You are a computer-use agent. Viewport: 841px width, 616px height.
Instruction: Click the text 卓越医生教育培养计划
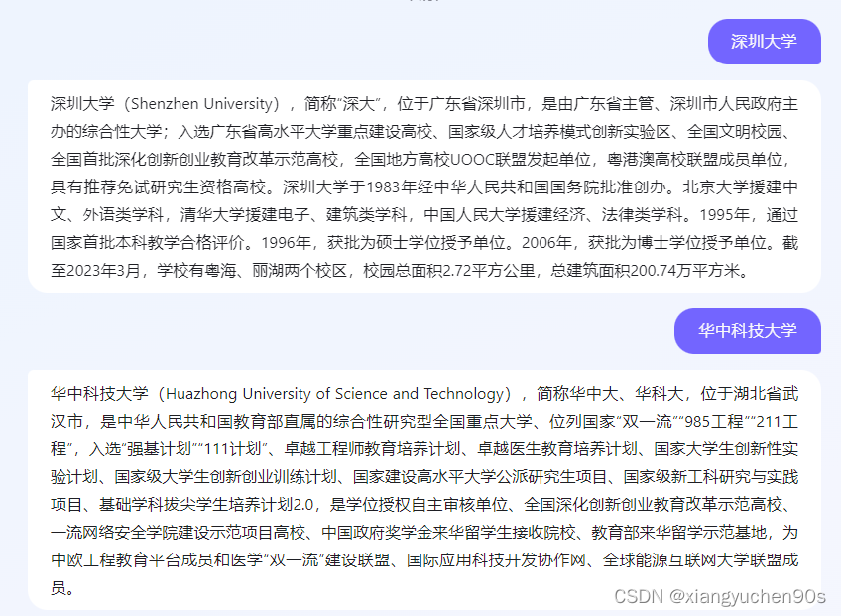tap(557, 449)
